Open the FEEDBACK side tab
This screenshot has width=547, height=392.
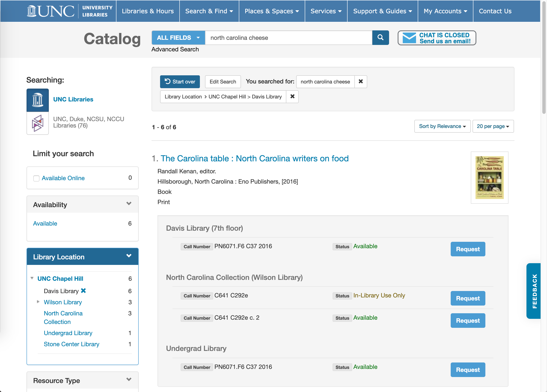[x=534, y=291]
